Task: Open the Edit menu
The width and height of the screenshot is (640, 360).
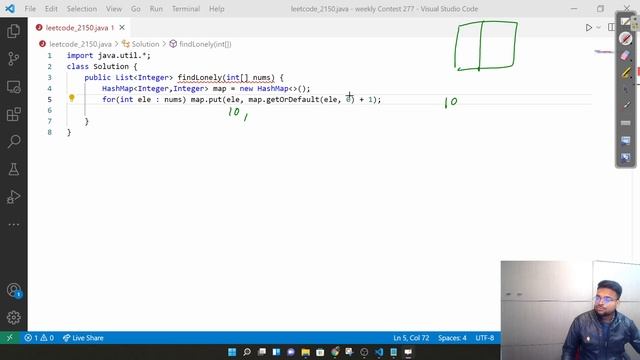Action: [x=51, y=9]
